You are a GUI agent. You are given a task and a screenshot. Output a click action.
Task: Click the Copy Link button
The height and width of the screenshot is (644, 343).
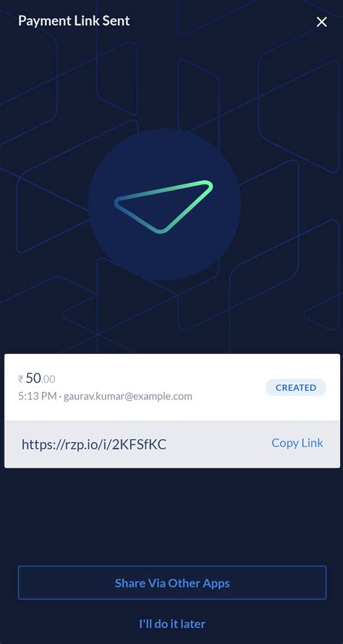click(x=297, y=443)
